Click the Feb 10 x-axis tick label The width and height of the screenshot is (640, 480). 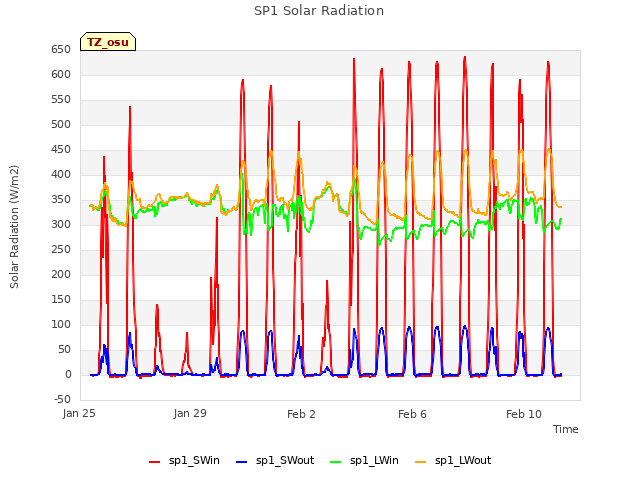(x=524, y=414)
